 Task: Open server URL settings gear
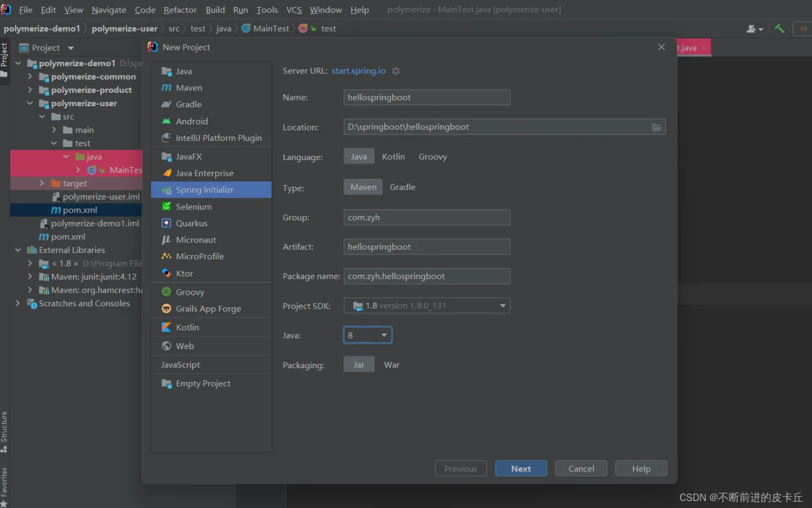396,71
